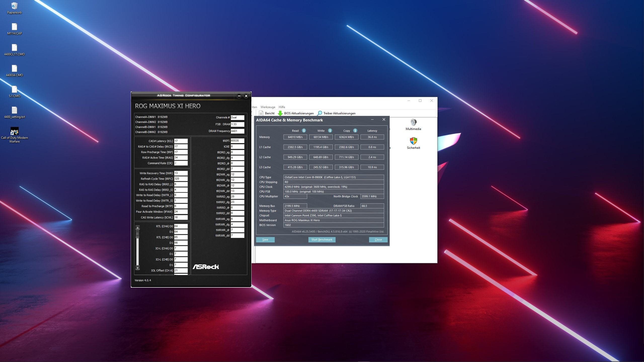Open the 4400CL17.CMO desktop file

click(14, 48)
